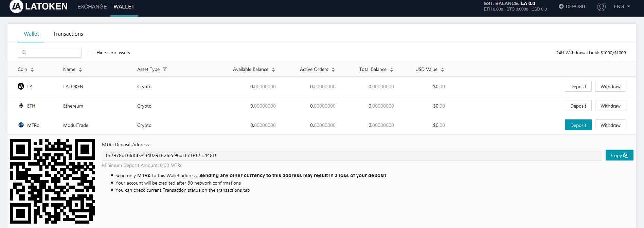Click Minimum Deposit Amount text

[x=142, y=165]
